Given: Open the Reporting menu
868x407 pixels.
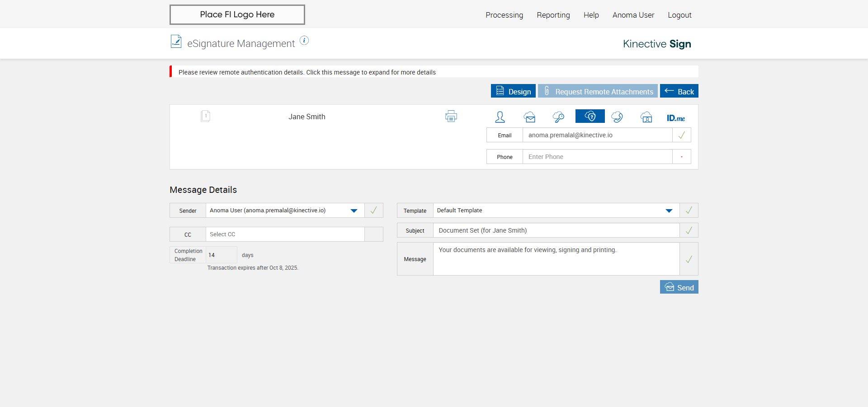Looking at the screenshot, I should tap(553, 15).
